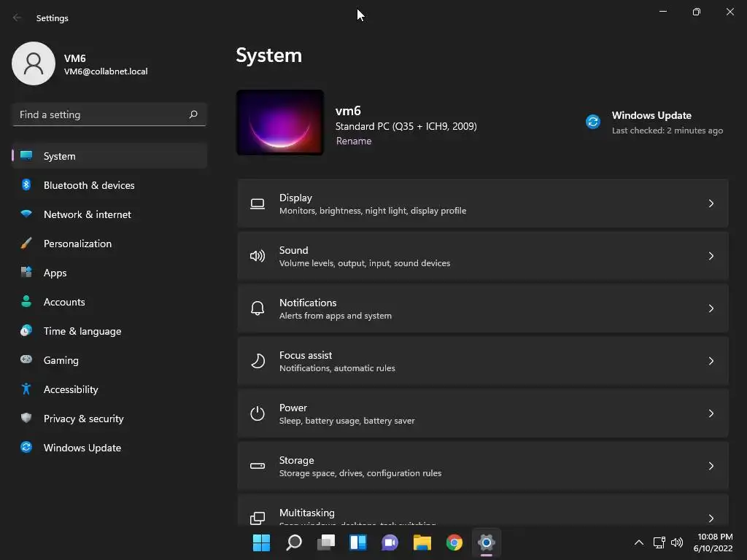Expand the Power row chevron
This screenshot has width=747, height=560.
(711, 413)
